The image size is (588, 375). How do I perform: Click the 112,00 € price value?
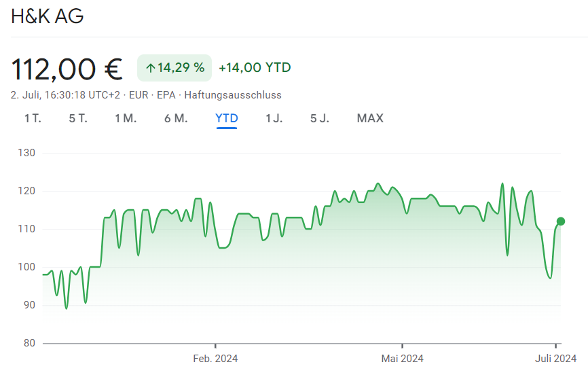[67, 69]
